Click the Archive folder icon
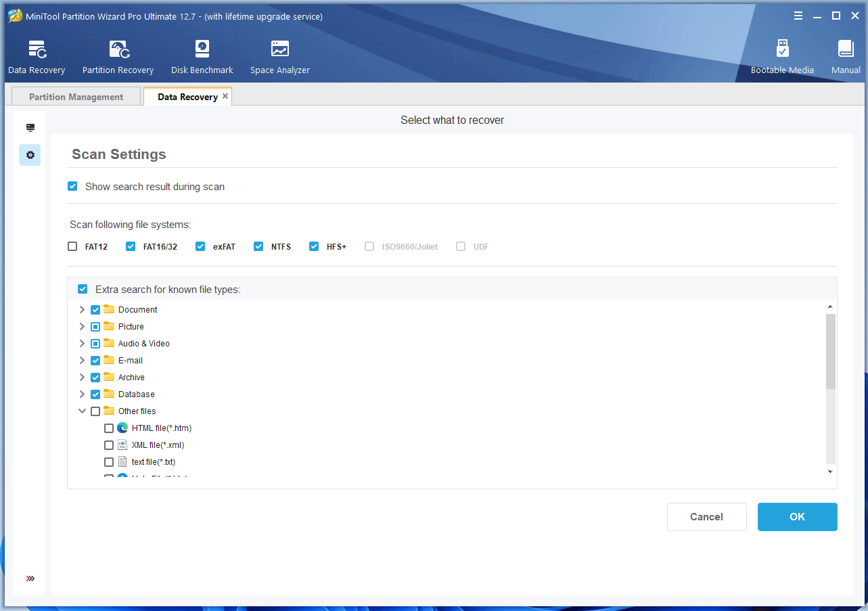Image resolution: width=868 pixels, height=611 pixels. (x=109, y=377)
